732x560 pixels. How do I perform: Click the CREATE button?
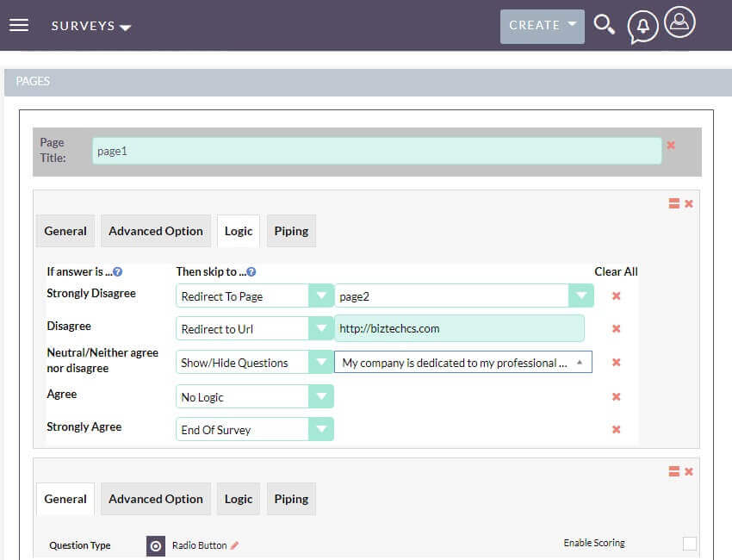click(542, 26)
